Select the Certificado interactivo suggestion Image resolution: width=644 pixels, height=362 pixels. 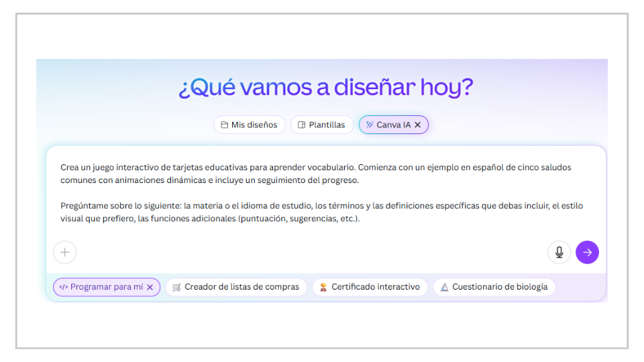pyautogui.click(x=375, y=287)
